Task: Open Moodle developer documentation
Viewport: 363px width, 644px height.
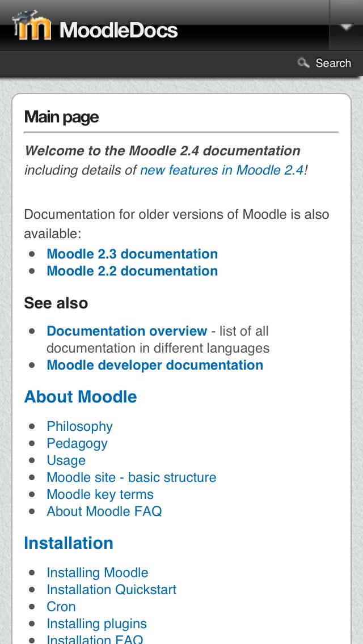Action: tap(155, 365)
